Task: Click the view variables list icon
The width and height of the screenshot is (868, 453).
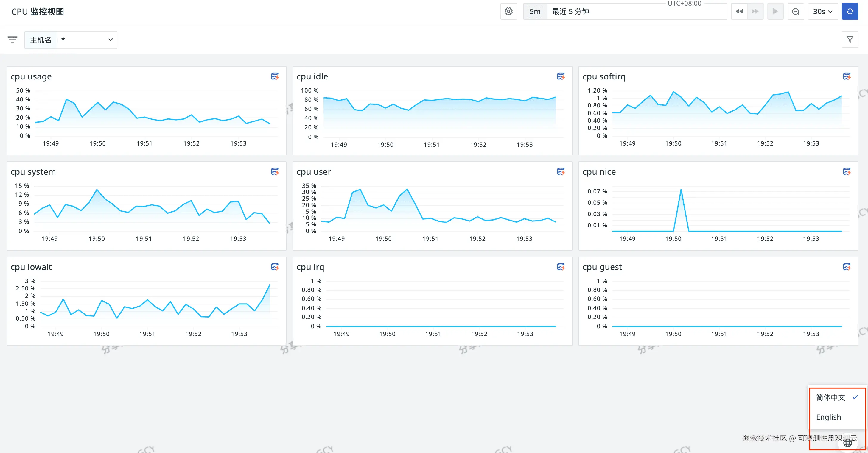Action: 13,40
